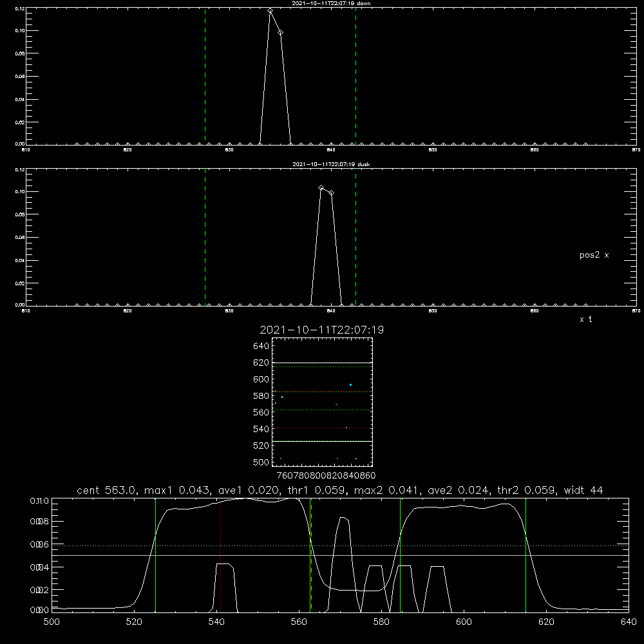Select the 0.02 y-axis label of bottom plot
Screen dimensions: 644x644
39,590
